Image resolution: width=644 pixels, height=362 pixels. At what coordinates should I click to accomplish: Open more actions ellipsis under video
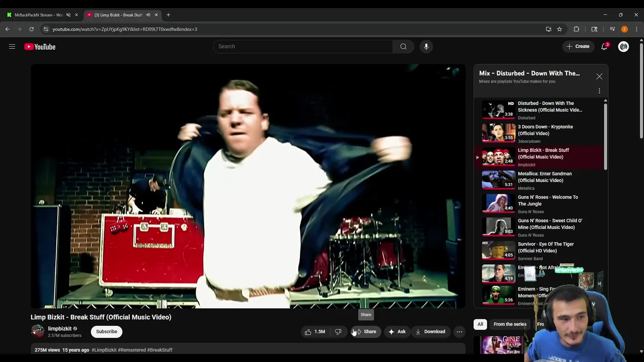tap(459, 332)
